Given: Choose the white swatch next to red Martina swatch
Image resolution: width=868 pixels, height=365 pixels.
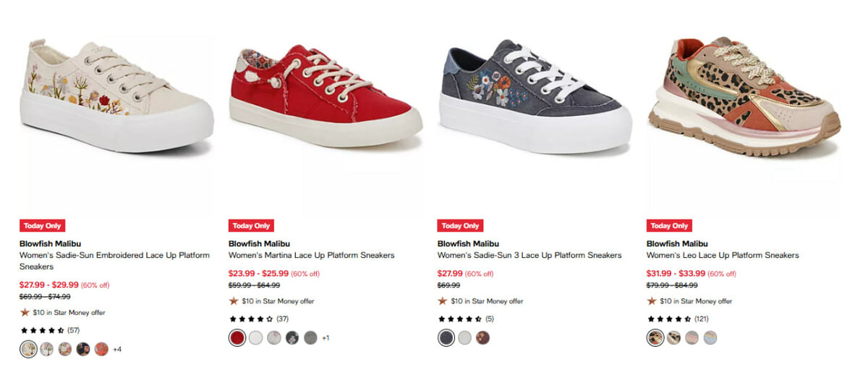Looking at the screenshot, I should (255, 337).
